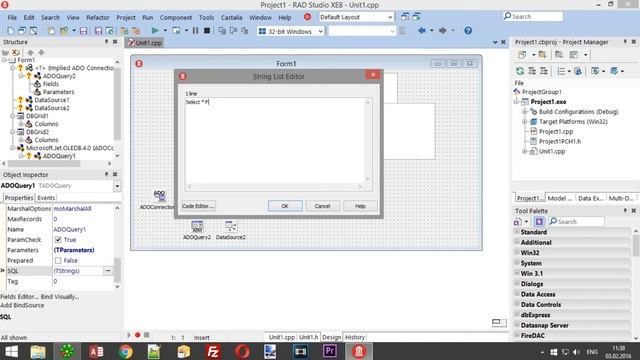Open the blue Help question mark icon

tap(468, 31)
